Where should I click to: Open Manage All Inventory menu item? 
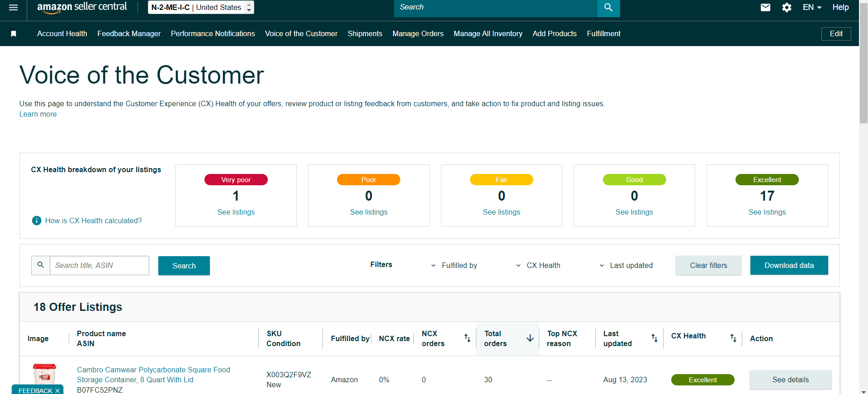click(x=488, y=34)
